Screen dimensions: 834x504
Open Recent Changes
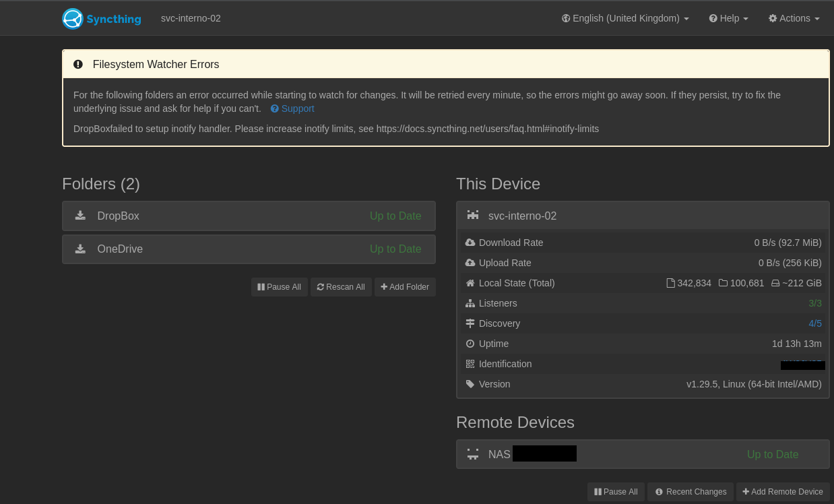pyautogui.click(x=691, y=492)
